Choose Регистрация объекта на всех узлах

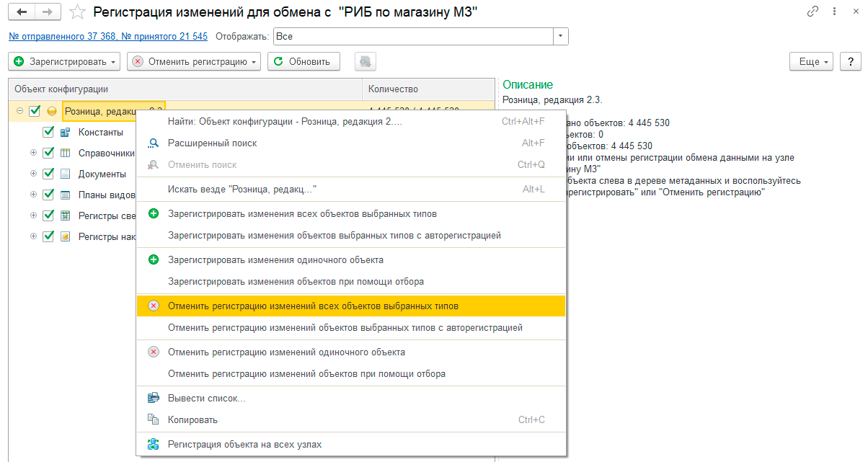350,444
